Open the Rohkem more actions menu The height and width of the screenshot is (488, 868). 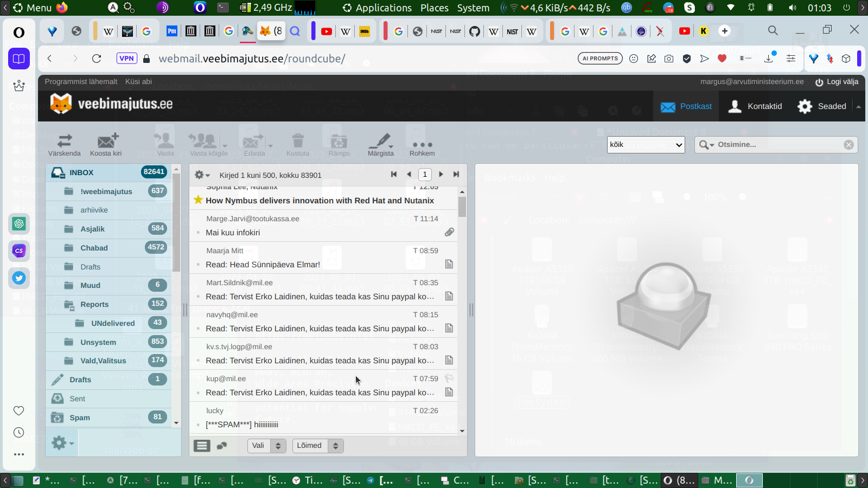[422, 145]
